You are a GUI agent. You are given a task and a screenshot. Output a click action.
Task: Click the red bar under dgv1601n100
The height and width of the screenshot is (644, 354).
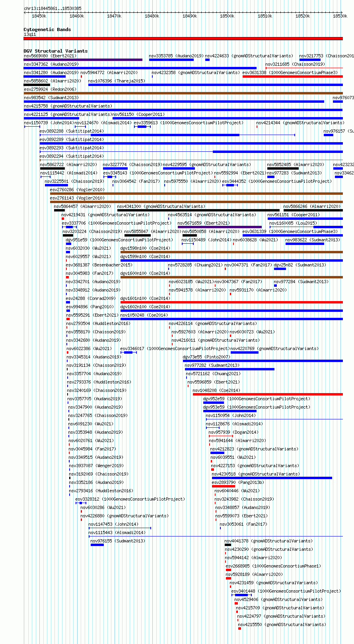231,302
